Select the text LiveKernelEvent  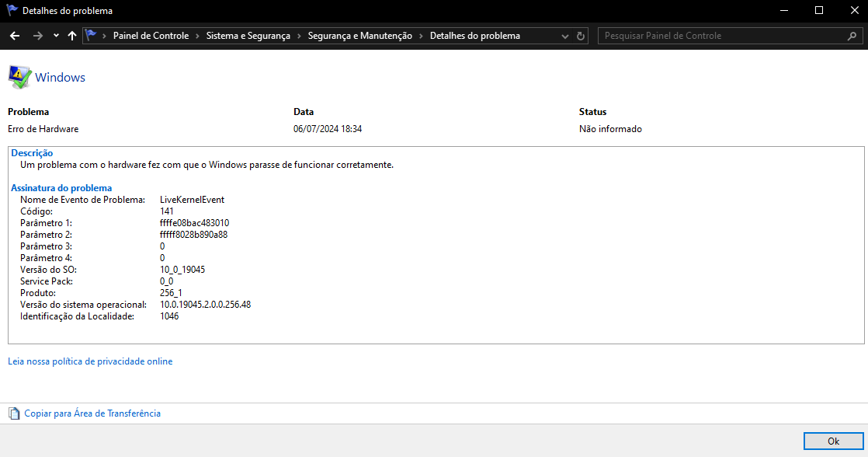[192, 200]
